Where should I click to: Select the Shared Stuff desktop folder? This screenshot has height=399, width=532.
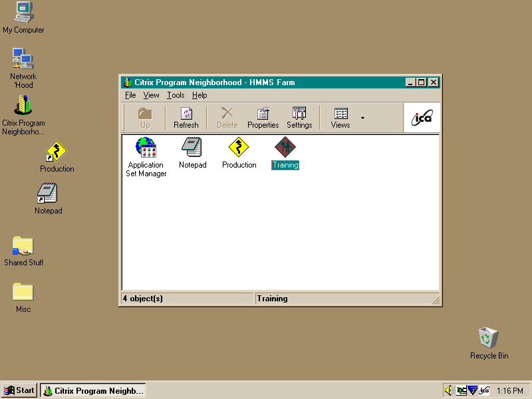[x=23, y=251]
